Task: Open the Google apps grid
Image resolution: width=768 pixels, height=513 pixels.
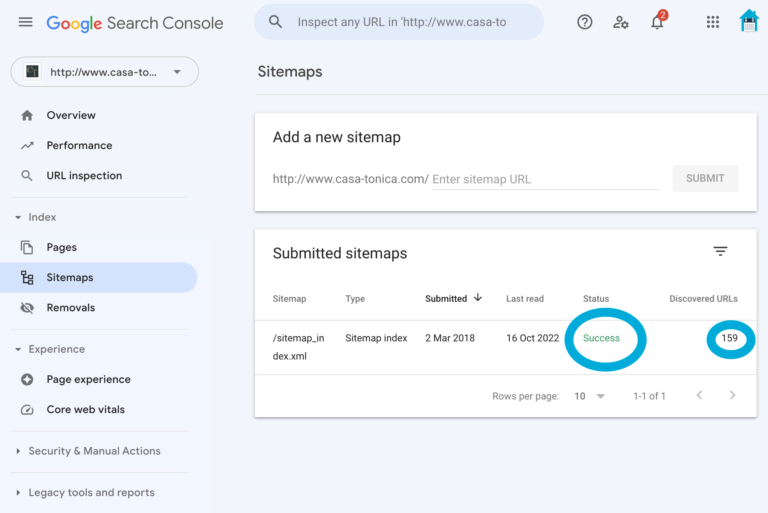Action: coord(713,22)
